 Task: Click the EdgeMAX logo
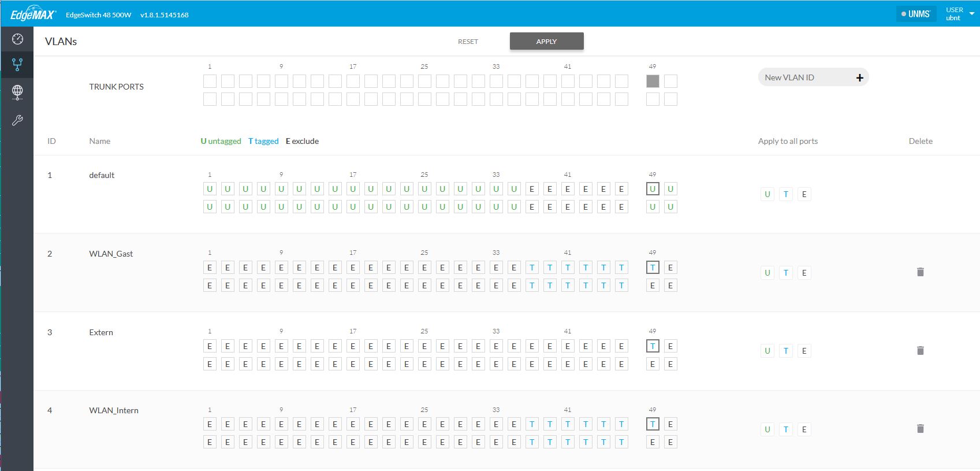[x=32, y=14]
